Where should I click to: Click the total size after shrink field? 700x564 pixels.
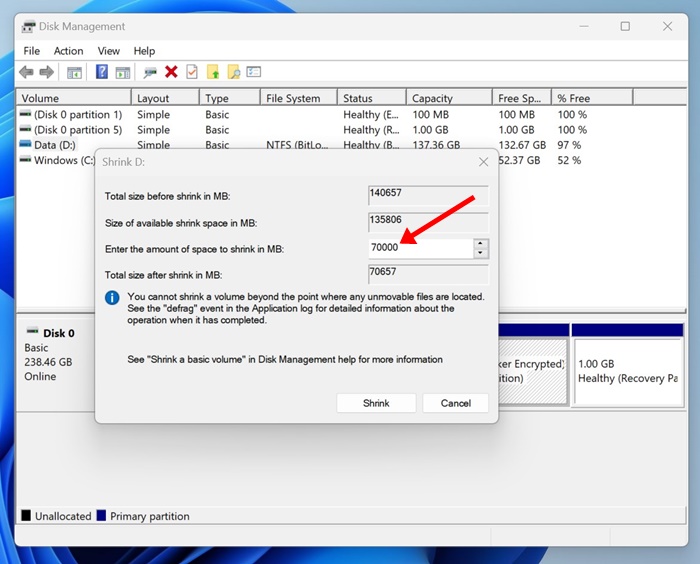coord(428,274)
